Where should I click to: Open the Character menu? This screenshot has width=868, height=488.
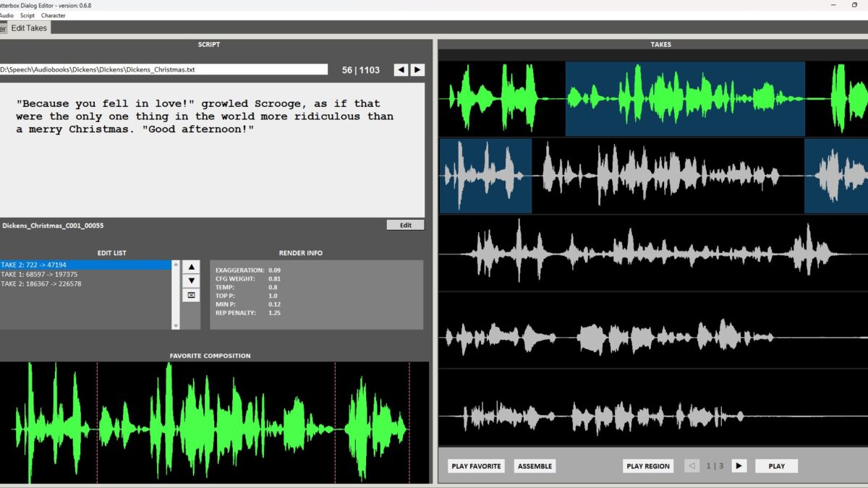pyautogui.click(x=54, y=15)
